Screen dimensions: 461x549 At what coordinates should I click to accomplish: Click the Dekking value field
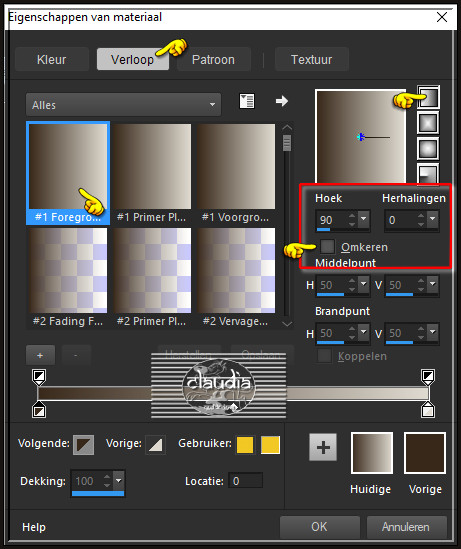click(x=87, y=481)
